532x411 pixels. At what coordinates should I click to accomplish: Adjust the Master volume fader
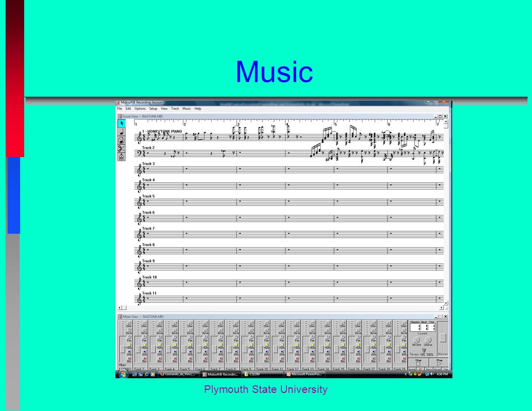tap(443, 338)
